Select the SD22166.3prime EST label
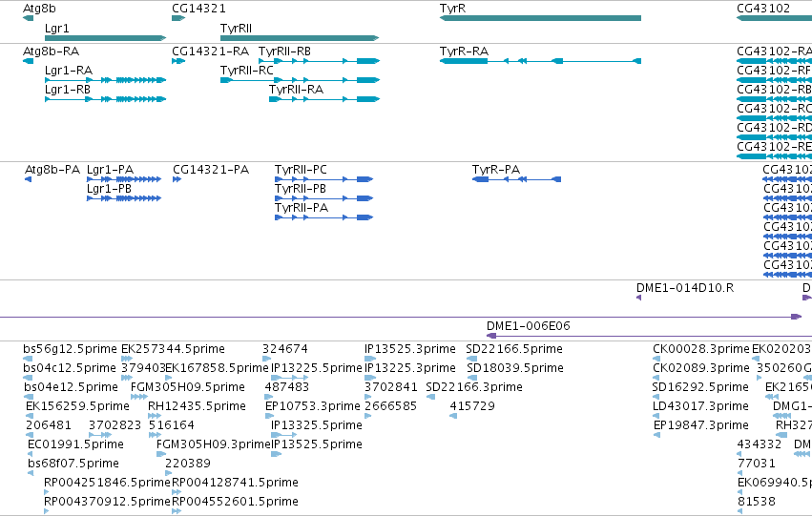Viewport: 812px width, 516px height. [474, 387]
